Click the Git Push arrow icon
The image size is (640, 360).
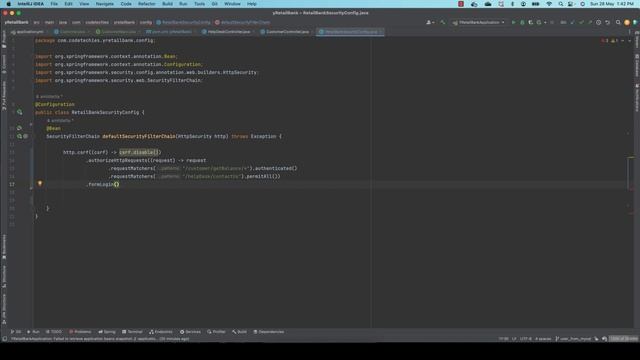[x=590, y=22]
